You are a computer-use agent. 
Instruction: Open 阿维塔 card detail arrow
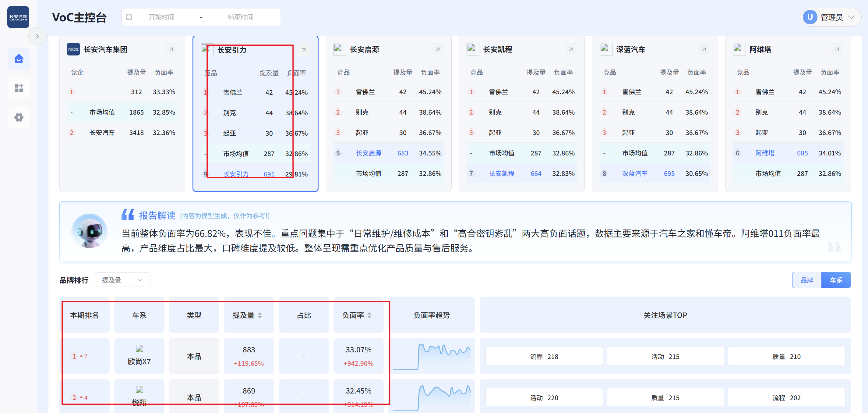pyautogui.click(x=837, y=49)
